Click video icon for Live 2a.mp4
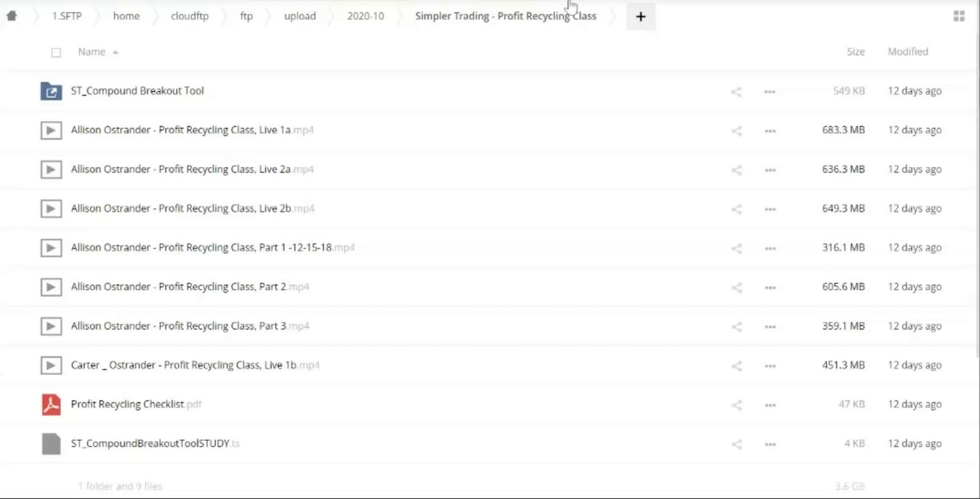Viewport: 980px width, 499px height. click(51, 169)
